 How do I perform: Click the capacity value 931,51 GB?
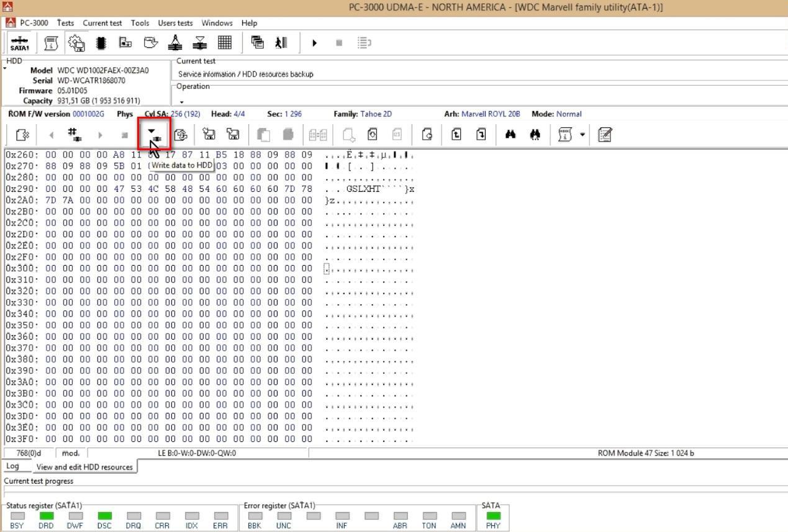pyautogui.click(x=99, y=101)
